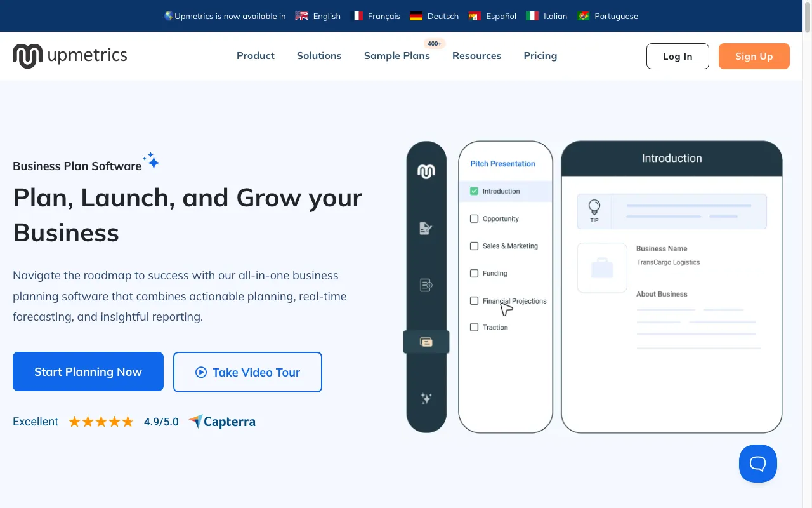Click the 400+ badge above Sample Plans
The image size is (812, 508).
tap(435, 44)
